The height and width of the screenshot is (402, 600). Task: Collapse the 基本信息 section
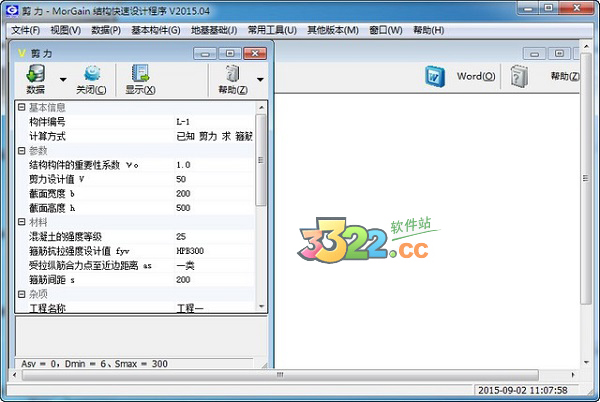(21, 107)
